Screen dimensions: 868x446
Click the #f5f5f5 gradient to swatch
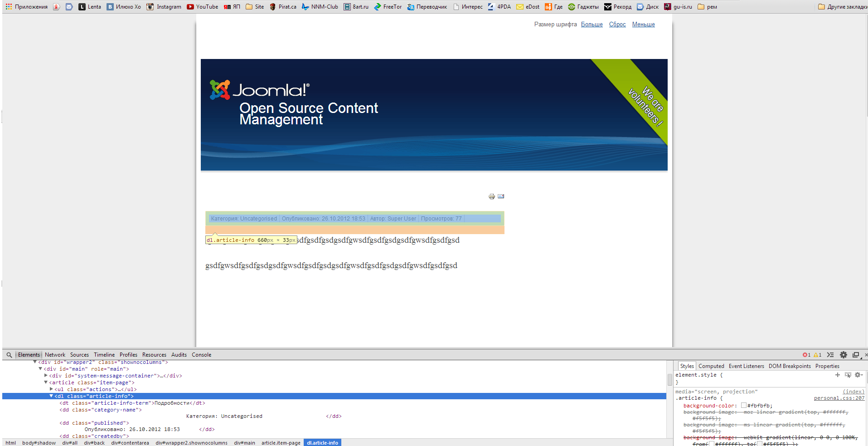[760, 444]
